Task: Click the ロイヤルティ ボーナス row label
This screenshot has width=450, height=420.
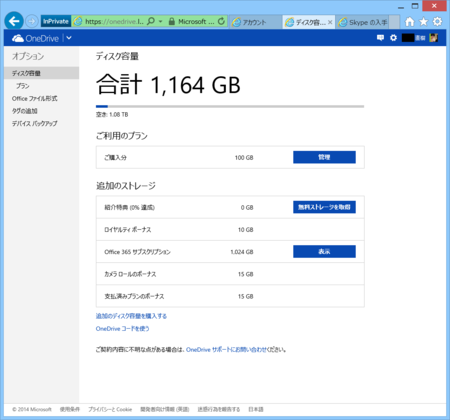Action: pyautogui.click(x=128, y=230)
